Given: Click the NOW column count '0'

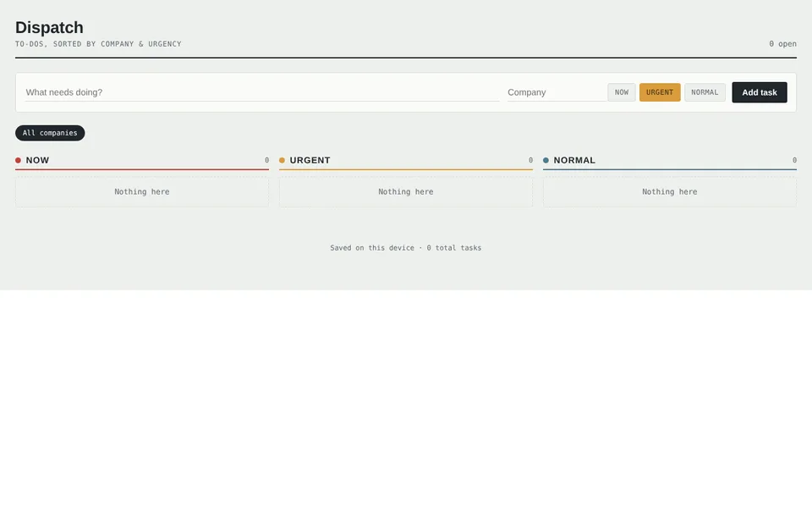Looking at the screenshot, I should (266, 160).
